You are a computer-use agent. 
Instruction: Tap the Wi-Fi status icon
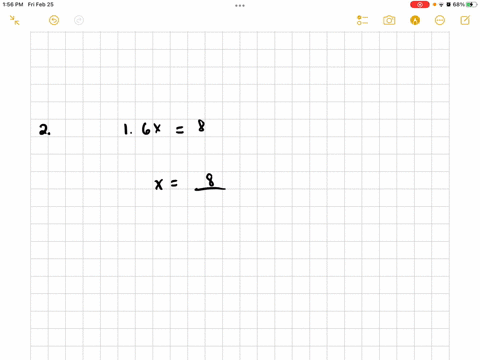(x=441, y=5)
